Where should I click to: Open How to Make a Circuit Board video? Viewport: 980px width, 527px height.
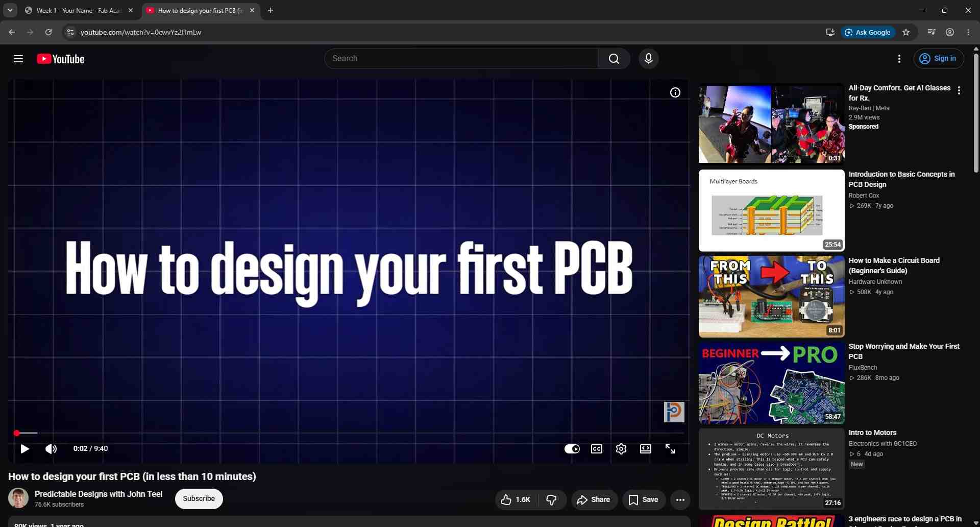coord(894,266)
